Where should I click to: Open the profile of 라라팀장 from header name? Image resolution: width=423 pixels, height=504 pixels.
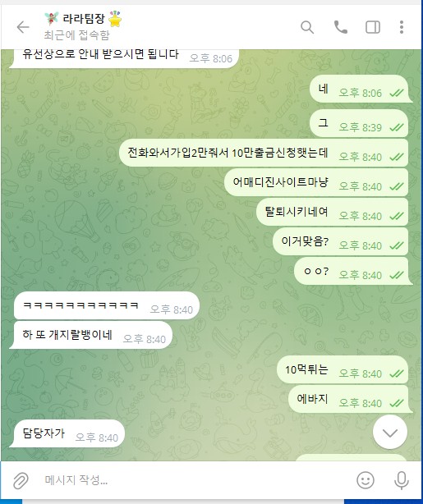coord(83,19)
